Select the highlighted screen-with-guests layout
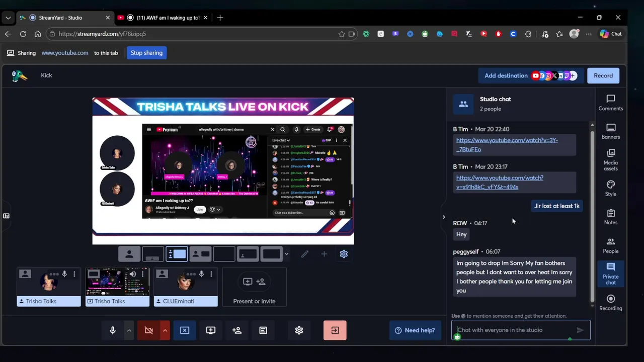644x362 pixels. 177,254
